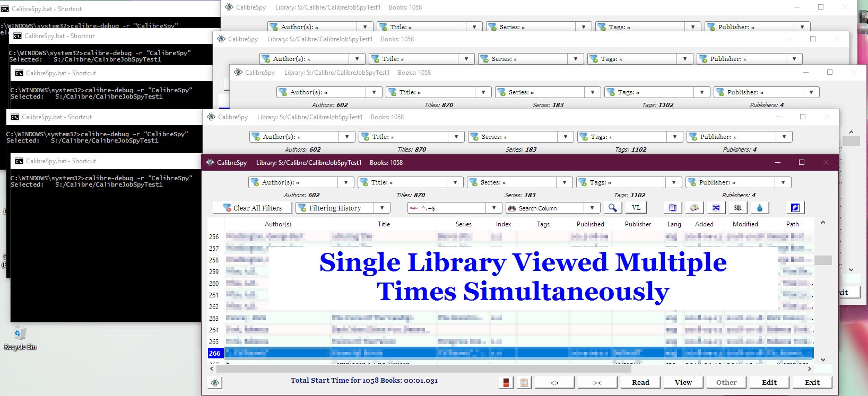Click the Index column header
Viewport: 868px width, 396px height.
click(x=504, y=224)
